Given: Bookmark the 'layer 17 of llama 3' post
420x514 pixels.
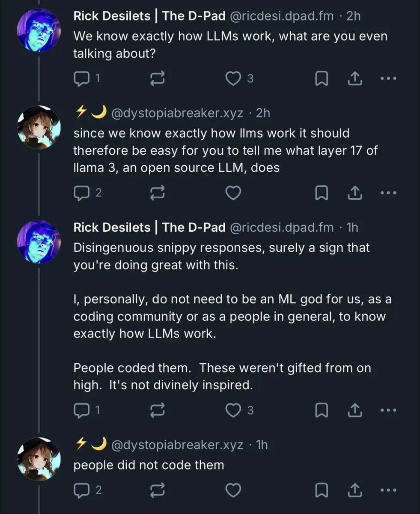Looking at the screenshot, I should (321, 193).
